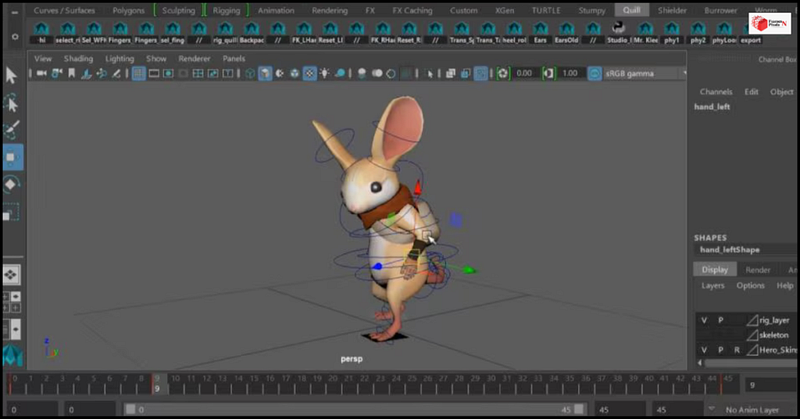
Task: Open the Layers menu in layer editor
Action: [x=713, y=286]
